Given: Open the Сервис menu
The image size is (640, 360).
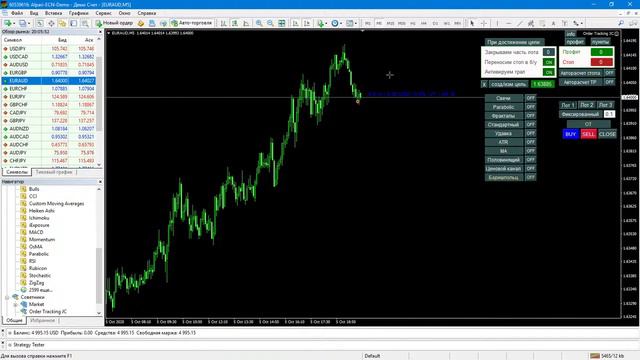Looking at the screenshot, I should click(x=103, y=13).
